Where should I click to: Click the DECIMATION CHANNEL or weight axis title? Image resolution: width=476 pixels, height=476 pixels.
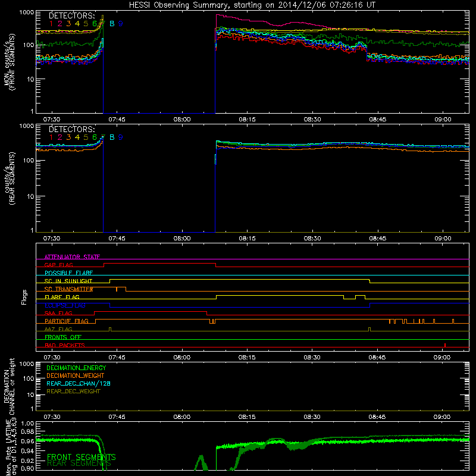pyautogui.click(x=9, y=386)
